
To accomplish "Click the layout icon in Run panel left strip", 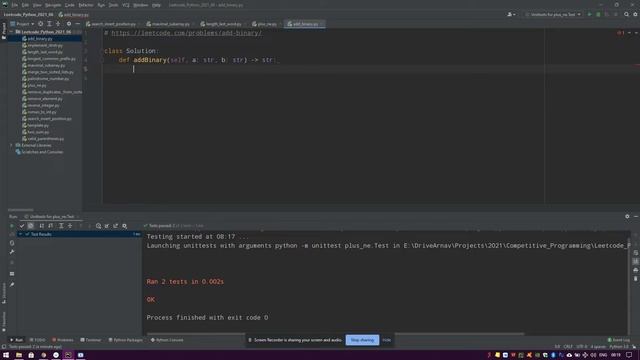I will tap(12, 273).
